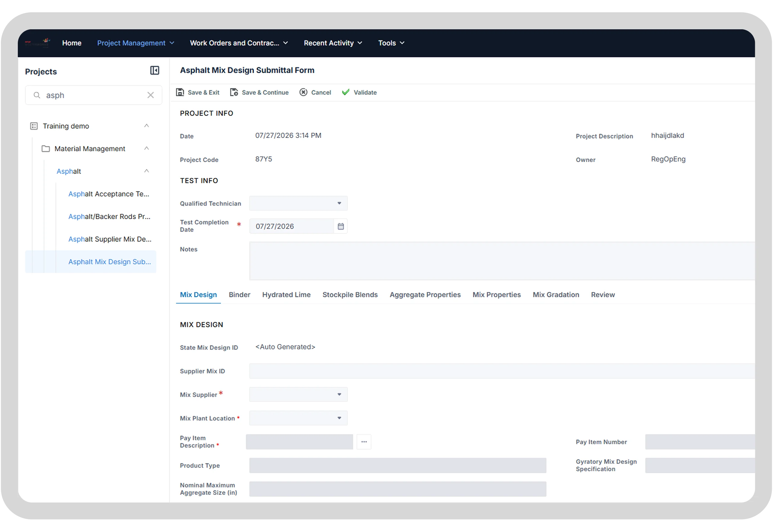
Task: Open Asphalt Supplier Mix De... tree item
Action: coord(110,239)
